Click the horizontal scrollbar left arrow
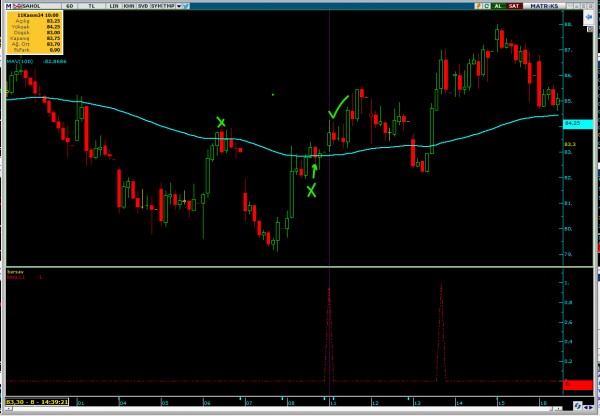Viewport: 600px width, 416px height. click(x=8, y=409)
